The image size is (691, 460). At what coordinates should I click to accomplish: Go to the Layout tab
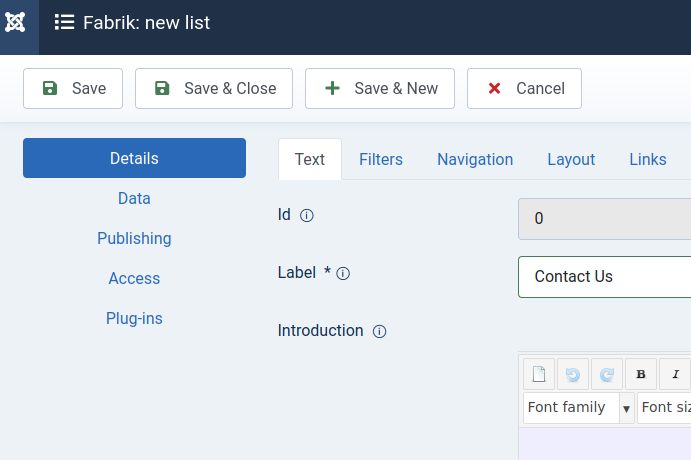[571, 159]
